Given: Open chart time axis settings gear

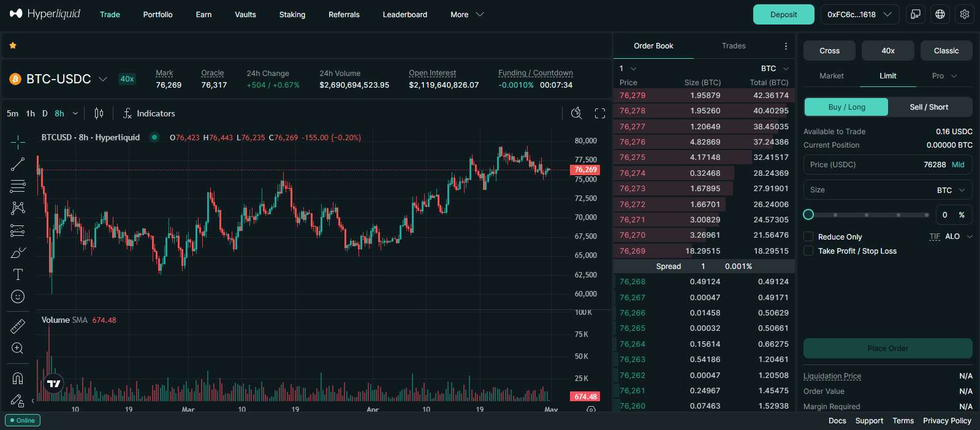Looking at the screenshot, I should coord(591,409).
